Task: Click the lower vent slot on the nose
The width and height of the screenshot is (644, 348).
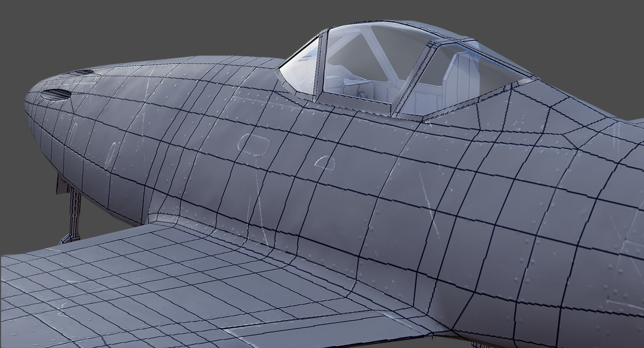Action: pos(57,94)
